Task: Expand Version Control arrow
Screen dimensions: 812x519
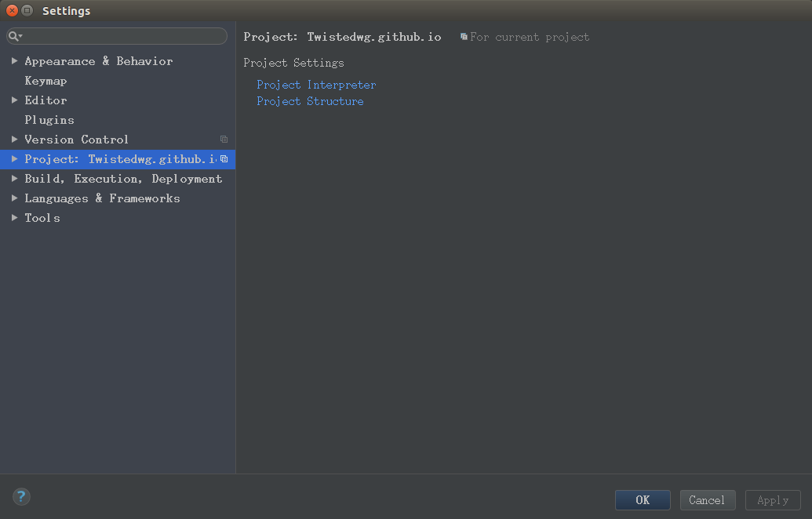Action: 14,140
